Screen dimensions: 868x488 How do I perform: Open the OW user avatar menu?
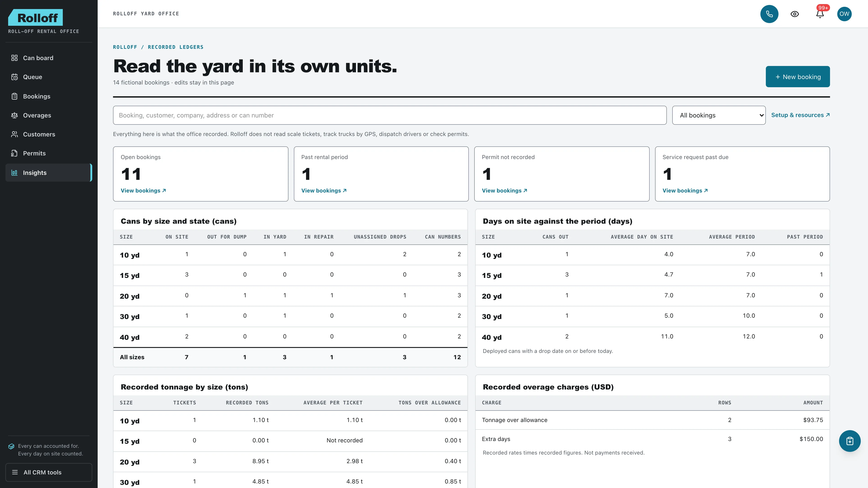pyautogui.click(x=844, y=14)
